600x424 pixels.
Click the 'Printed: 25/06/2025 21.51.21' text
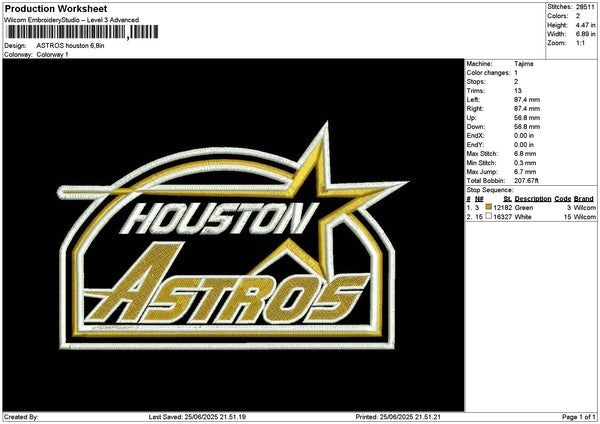398,417
